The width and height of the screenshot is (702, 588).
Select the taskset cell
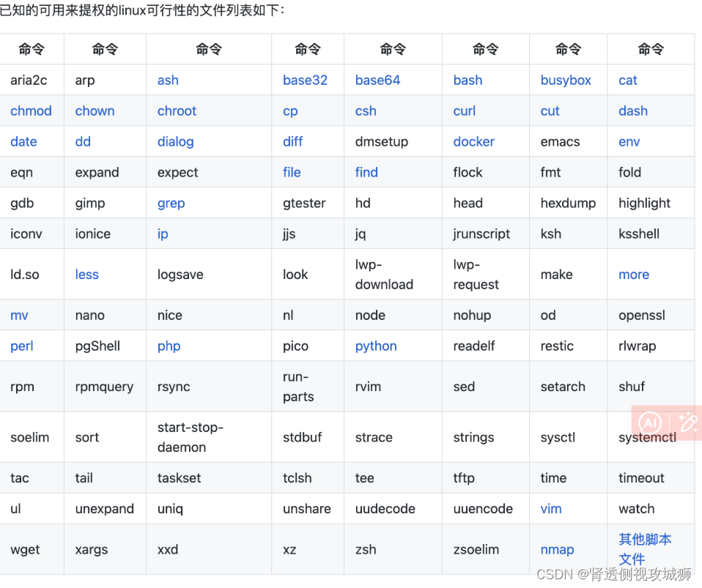[x=209, y=478]
